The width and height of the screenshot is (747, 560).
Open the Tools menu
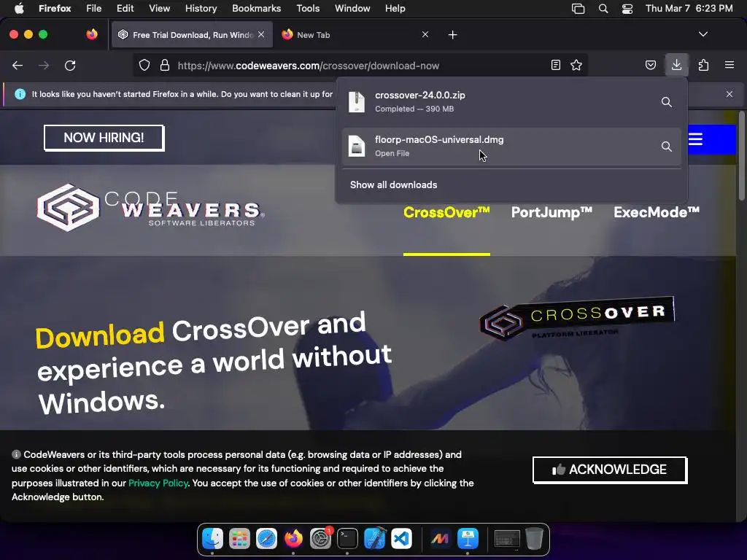(x=308, y=8)
